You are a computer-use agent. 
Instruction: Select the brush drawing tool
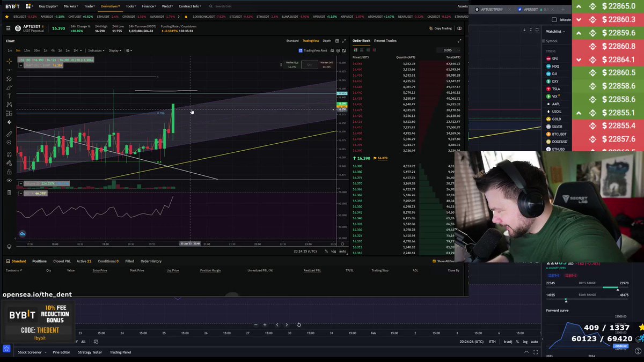tap(9, 87)
